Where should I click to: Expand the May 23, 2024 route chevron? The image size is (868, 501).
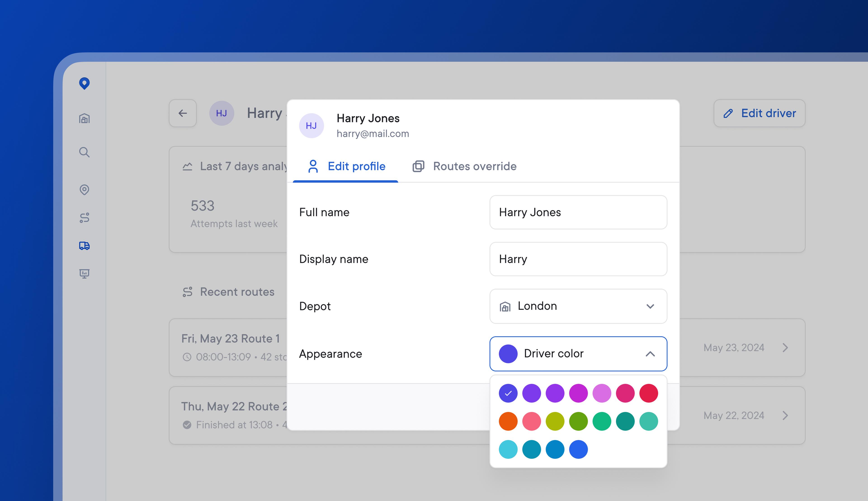[x=785, y=348]
